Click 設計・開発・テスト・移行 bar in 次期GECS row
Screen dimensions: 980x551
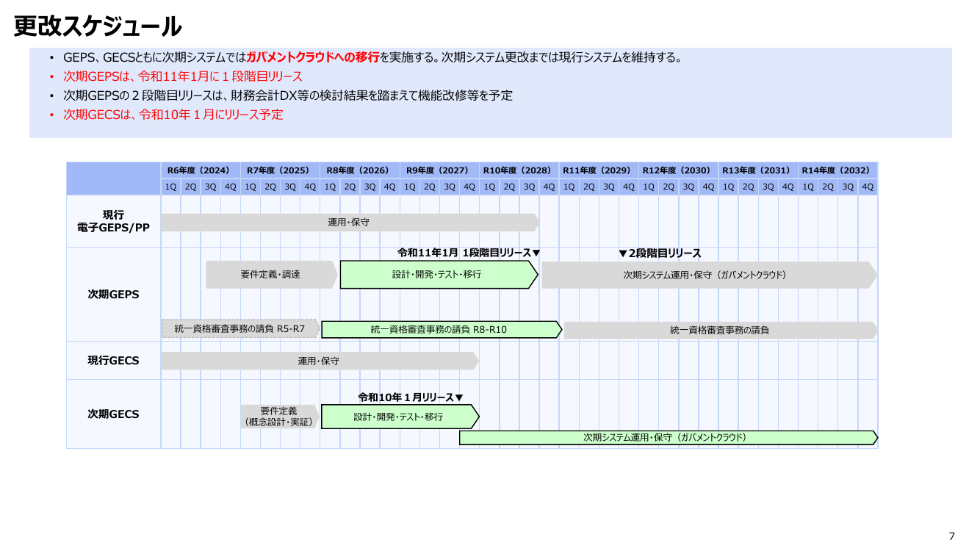click(x=400, y=417)
